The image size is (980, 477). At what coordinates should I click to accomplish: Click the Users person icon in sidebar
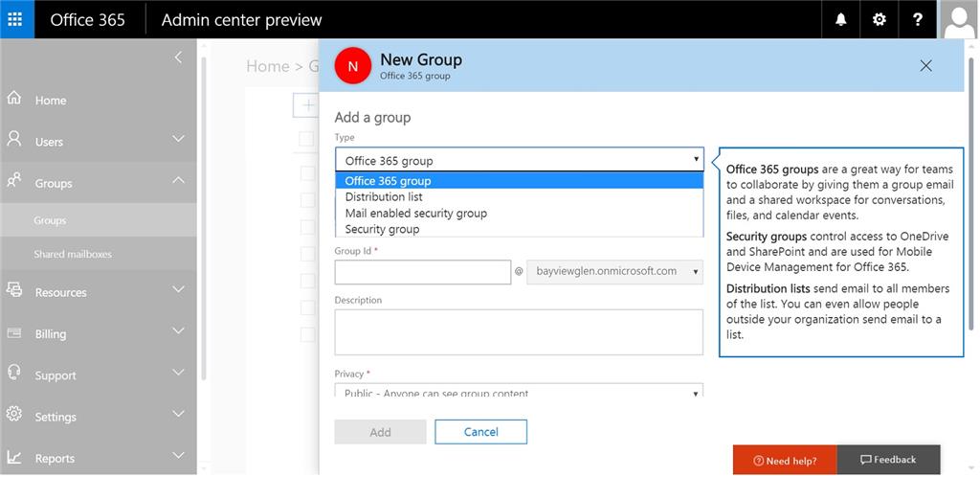tap(13, 140)
